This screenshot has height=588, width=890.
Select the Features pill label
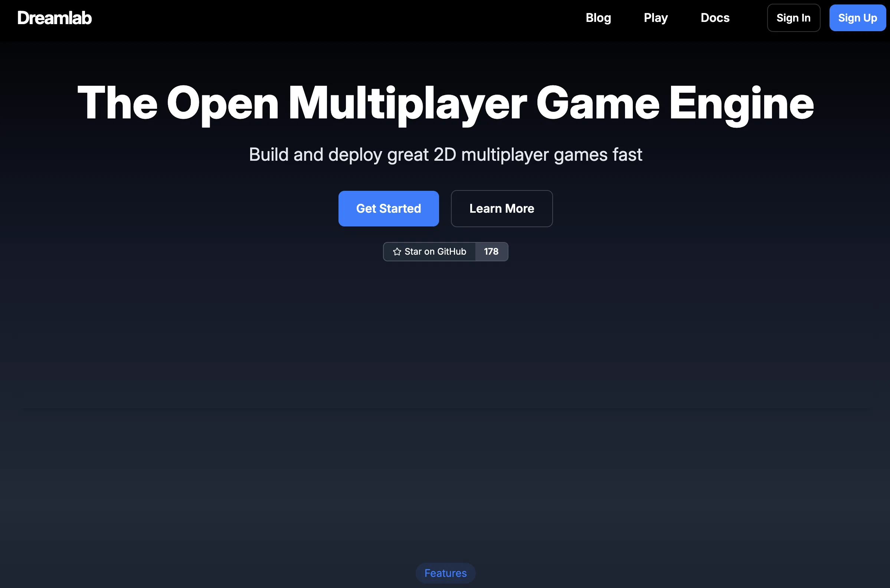coord(445,573)
